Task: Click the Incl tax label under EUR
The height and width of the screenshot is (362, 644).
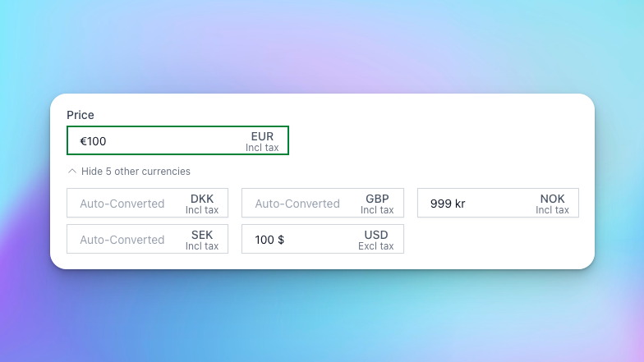Action: coord(262,148)
